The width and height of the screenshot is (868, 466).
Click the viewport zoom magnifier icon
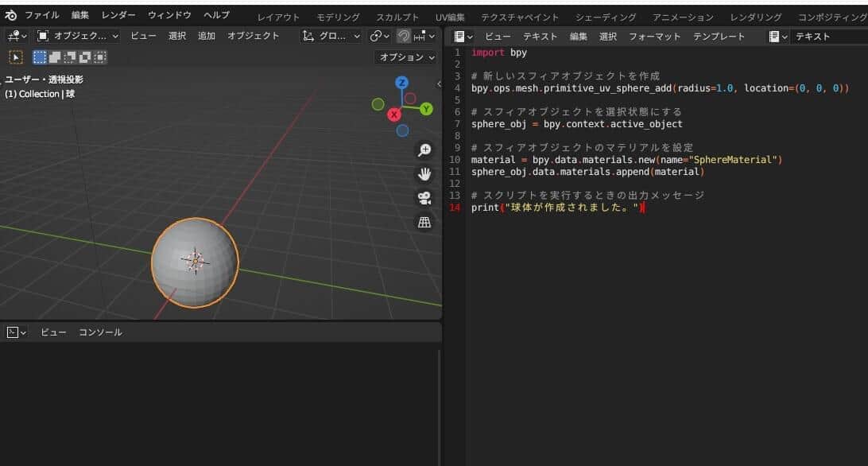pyautogui.click(x=424, y=150)
